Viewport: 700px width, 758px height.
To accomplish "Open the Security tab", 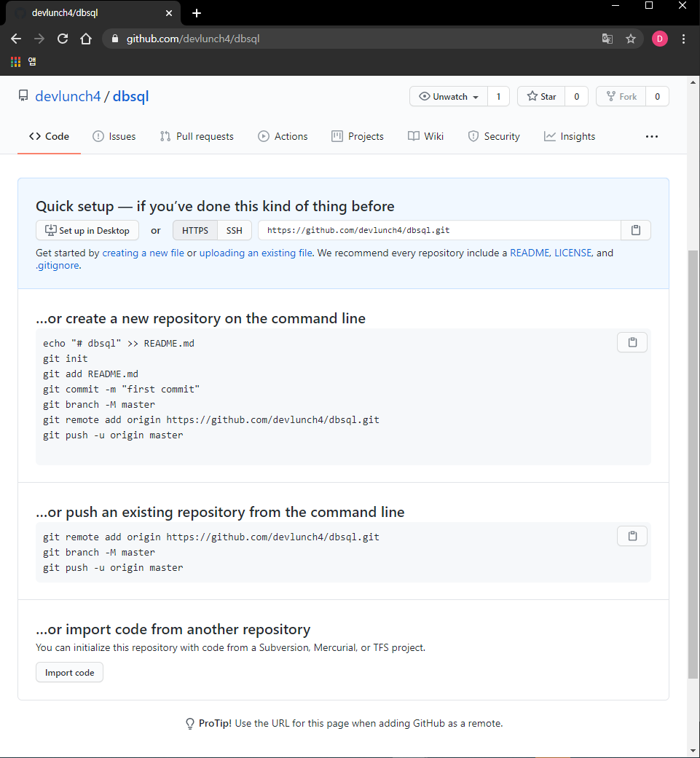I will point(494,136).
